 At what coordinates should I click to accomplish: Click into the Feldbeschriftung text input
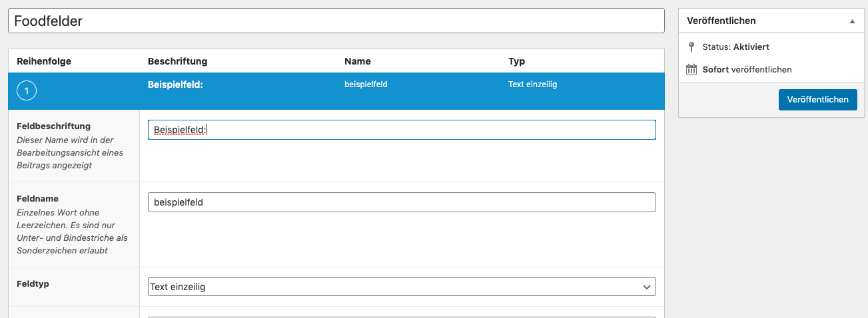coord(402,130)
